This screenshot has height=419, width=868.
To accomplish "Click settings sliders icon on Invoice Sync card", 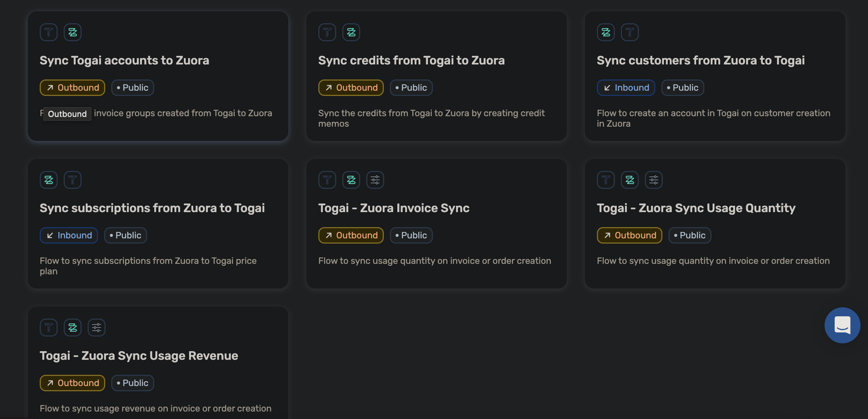I will pyautogui.click(x=375, y=180).
